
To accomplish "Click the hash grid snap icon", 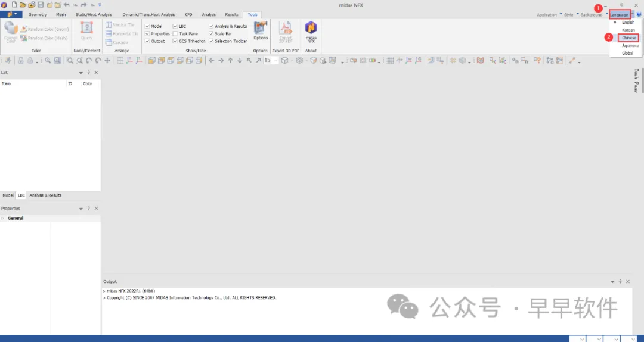I will click(453, 60).
